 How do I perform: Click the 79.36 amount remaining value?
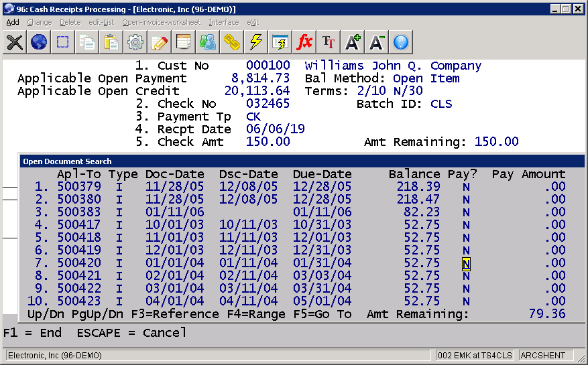click(547, 314)
